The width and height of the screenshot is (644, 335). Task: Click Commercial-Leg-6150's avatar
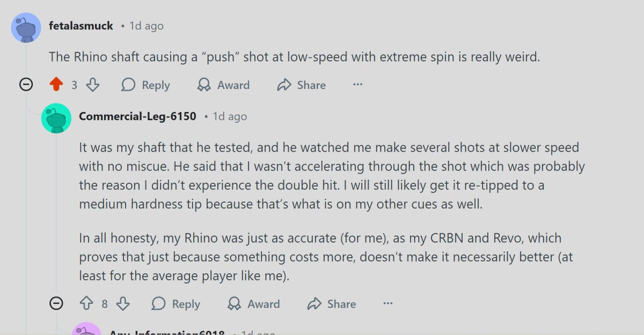point(56,118)
